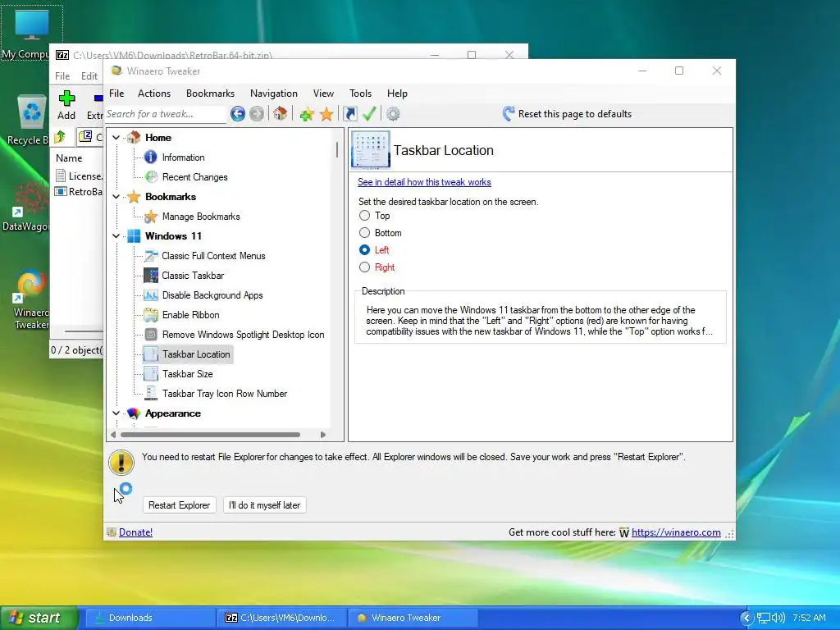Expand hidden tray icons arrow
840x630 pixels.
pos(746,618)
